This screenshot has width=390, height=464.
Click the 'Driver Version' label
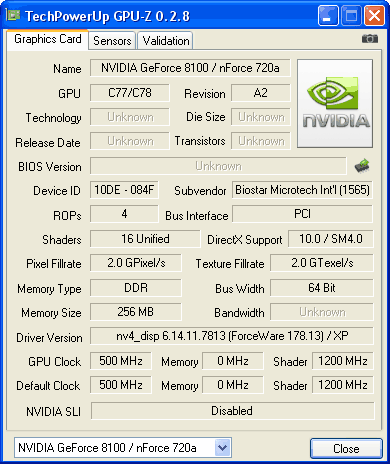pos(49,338)
